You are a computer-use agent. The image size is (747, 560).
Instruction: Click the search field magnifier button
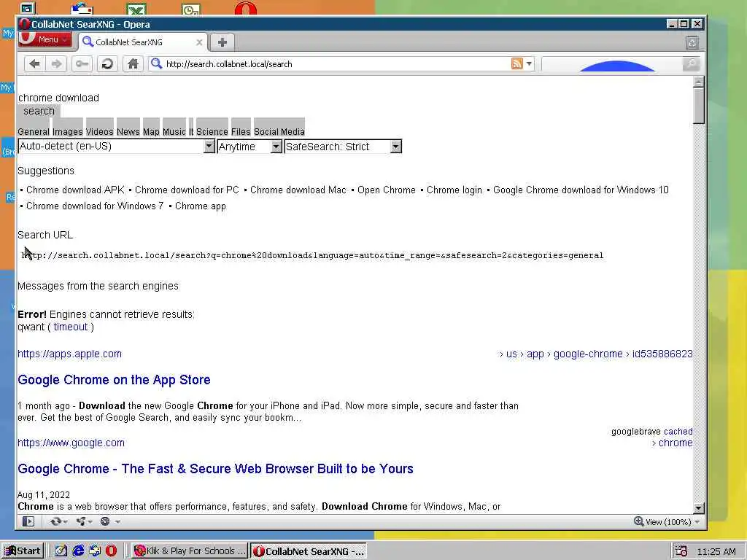[691, 64]
